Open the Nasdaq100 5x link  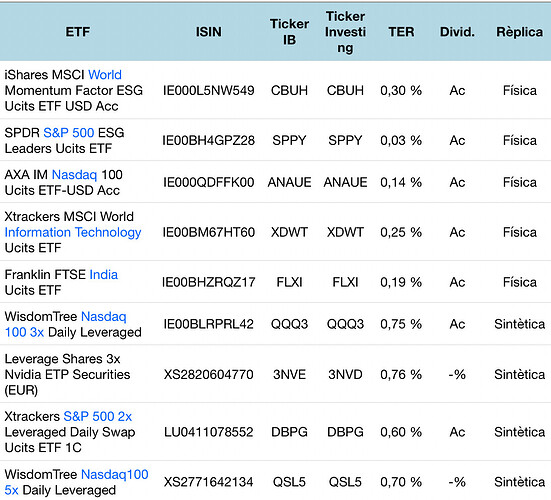coord(76,482)
